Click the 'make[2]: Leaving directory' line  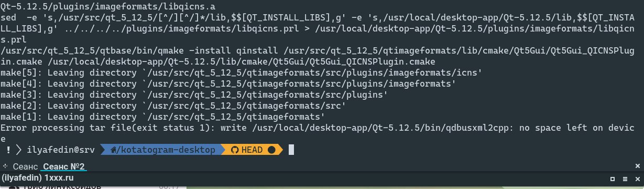tap(173, 106)
